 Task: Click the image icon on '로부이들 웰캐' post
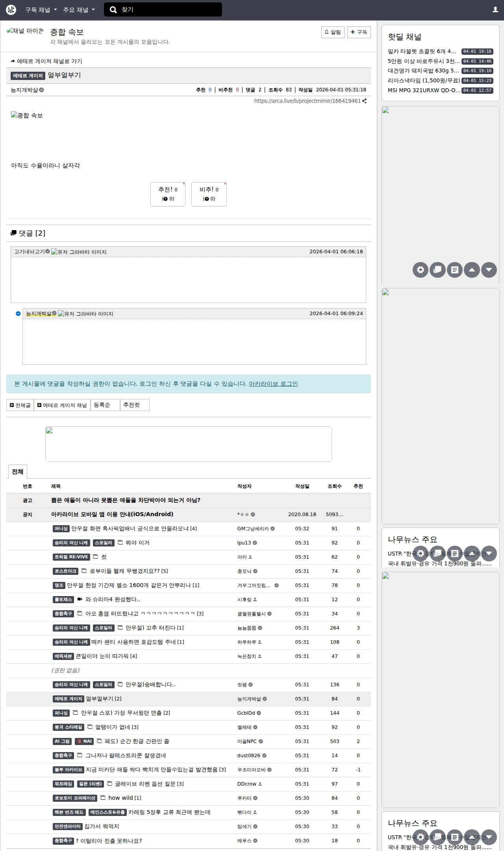(x=84, y=571)
